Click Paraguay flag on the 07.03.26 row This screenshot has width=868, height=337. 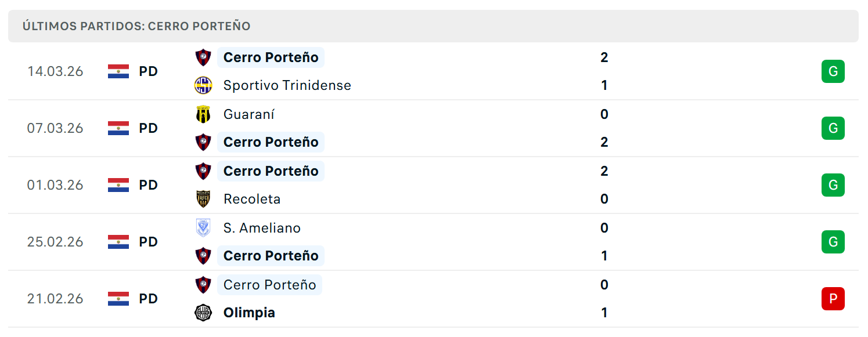118,128
